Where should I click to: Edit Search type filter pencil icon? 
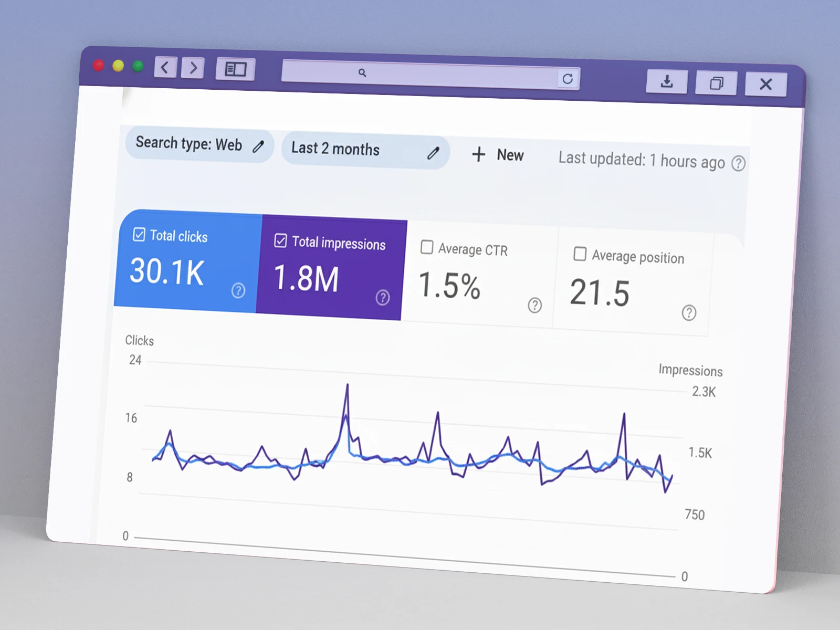(x=258, y=146)
